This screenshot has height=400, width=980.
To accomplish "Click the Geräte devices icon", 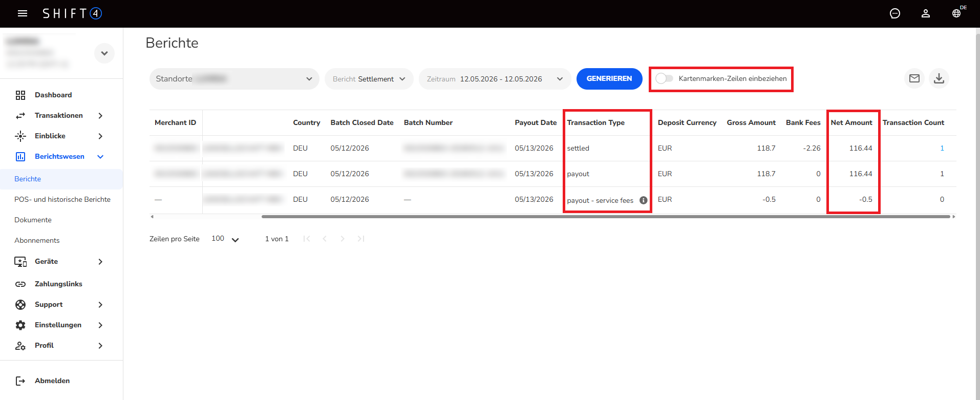I will 20,262.
